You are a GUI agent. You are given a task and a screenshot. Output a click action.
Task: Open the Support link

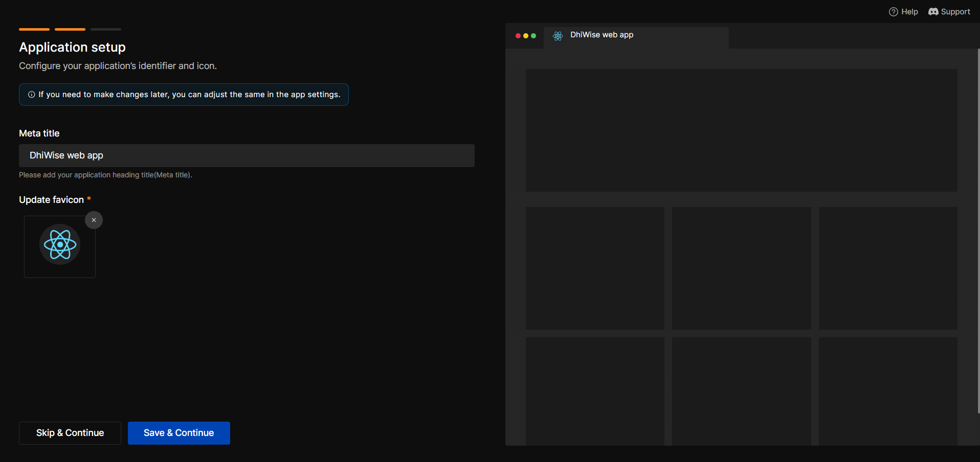(x=949, y=12)
